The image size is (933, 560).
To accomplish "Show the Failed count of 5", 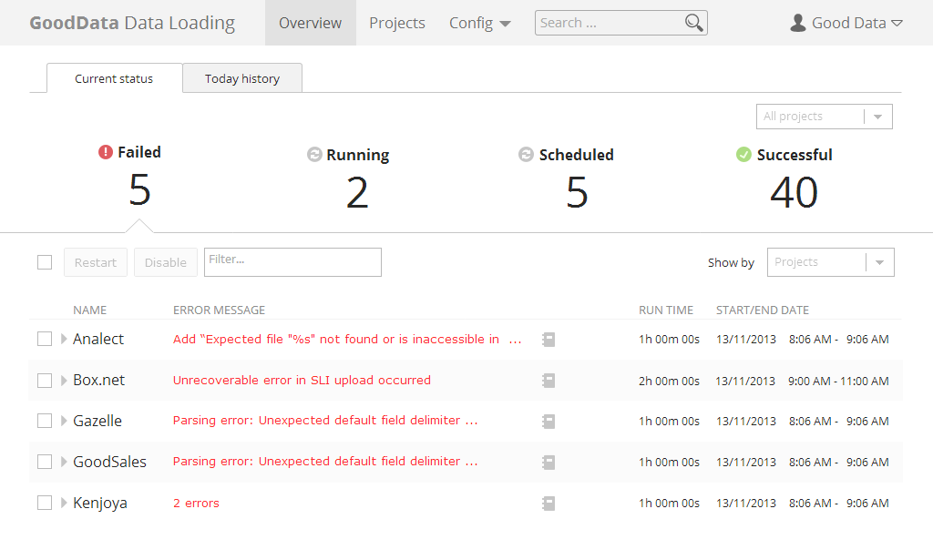I will 139,190.
